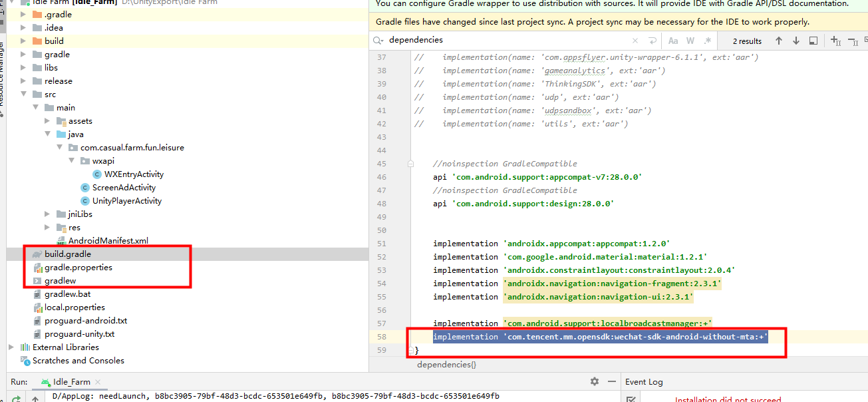Close the Idle_Farm run tab
The image size is (868, 402).
coord(97,382)
